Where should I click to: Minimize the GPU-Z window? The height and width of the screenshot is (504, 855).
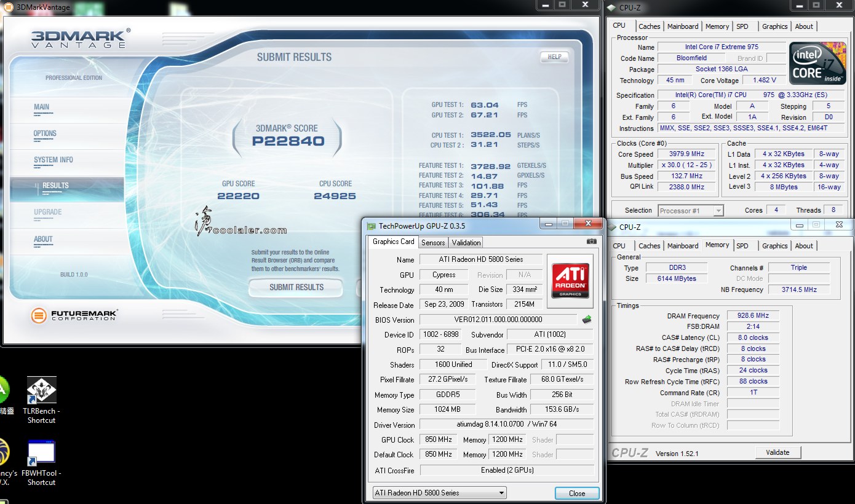(x=547, y=224)
